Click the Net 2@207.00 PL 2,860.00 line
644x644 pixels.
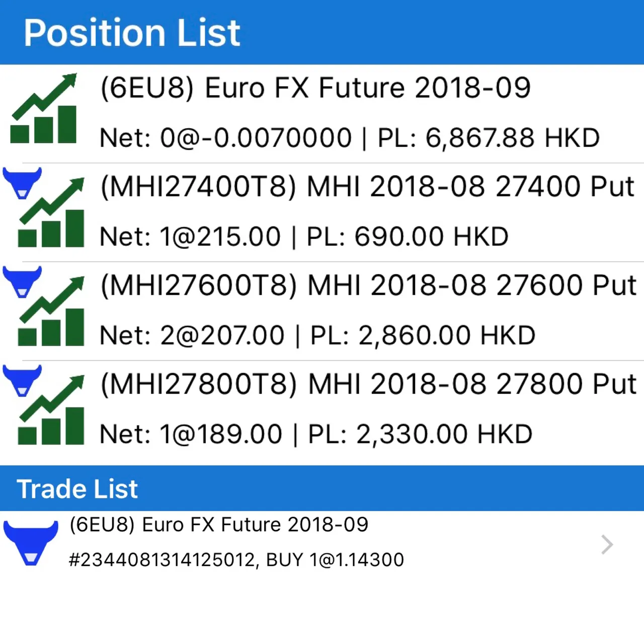coord(317,335)
